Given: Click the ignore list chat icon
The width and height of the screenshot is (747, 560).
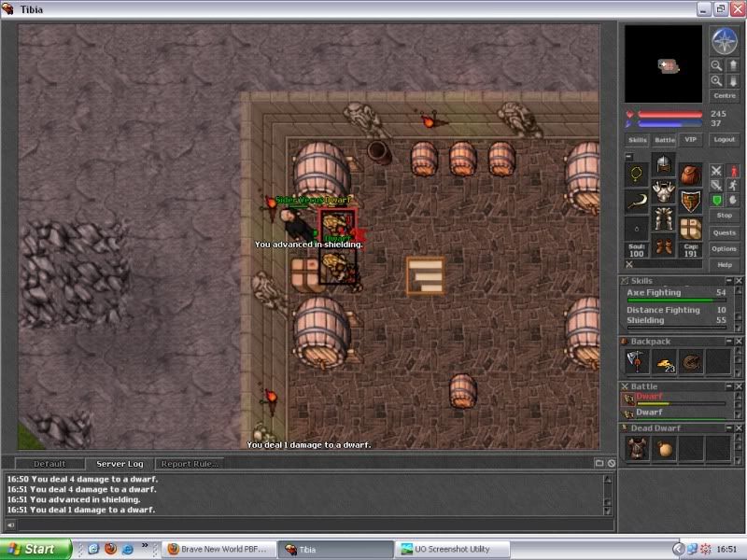Looking at the screenshot, I should [612, 463].
